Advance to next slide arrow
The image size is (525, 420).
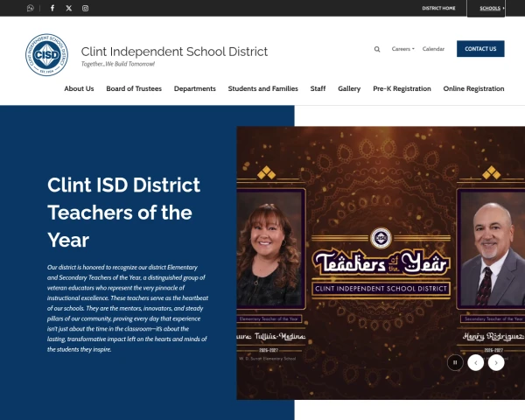pyautogui.click(x=496, y=362)
